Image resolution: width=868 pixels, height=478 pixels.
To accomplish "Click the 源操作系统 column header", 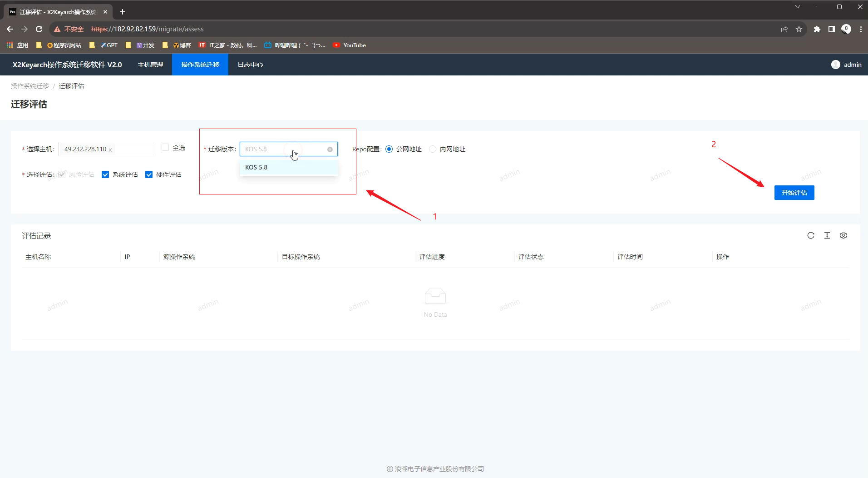I will 179,257.
